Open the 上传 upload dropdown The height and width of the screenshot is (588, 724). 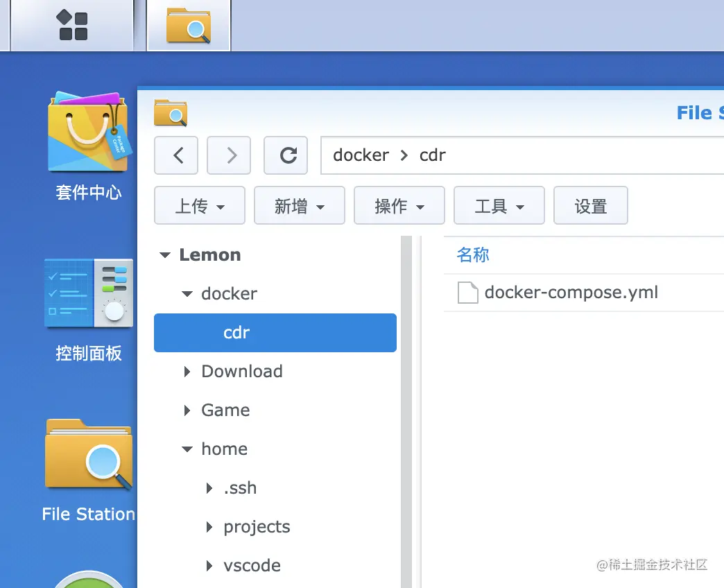[x=200, y=205]
